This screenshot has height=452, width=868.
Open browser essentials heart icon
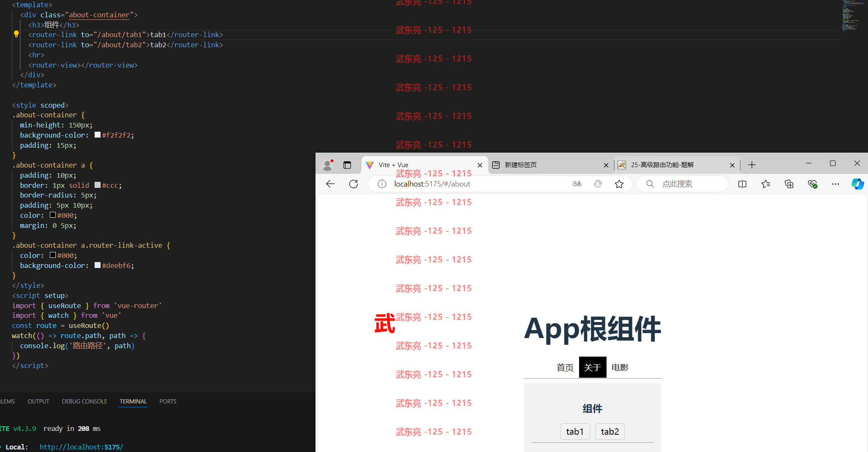click(x=812, y=184)
